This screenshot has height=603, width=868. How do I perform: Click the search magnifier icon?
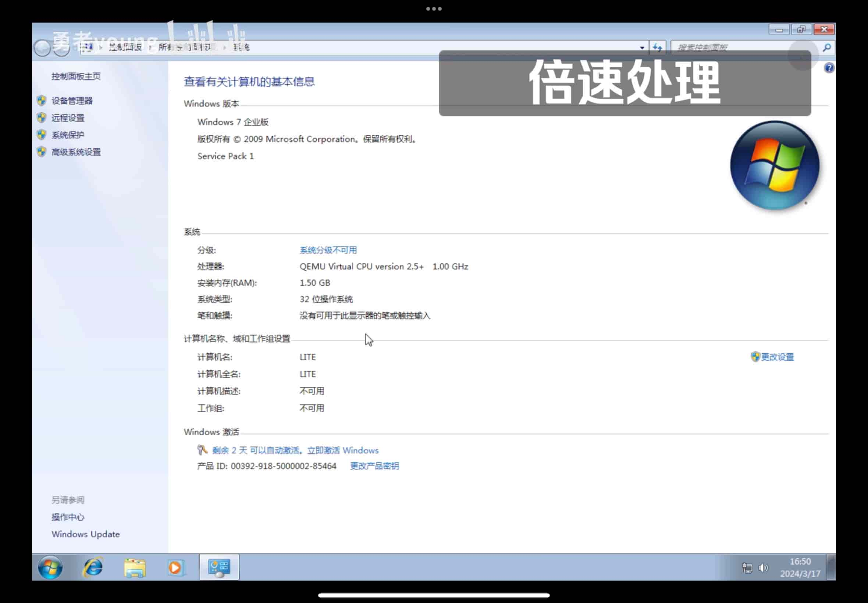pyautogui.click(x=826, y=47)
